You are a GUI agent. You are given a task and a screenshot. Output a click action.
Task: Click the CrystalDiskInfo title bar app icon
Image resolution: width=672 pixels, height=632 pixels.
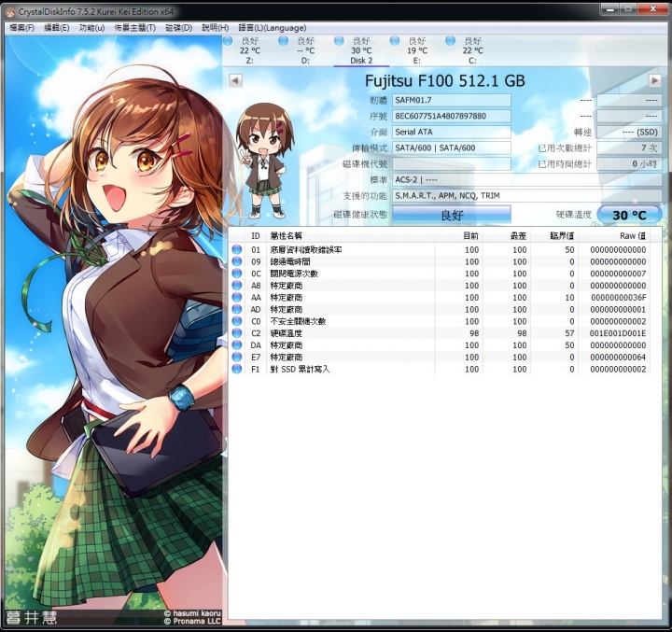[10, 12]
